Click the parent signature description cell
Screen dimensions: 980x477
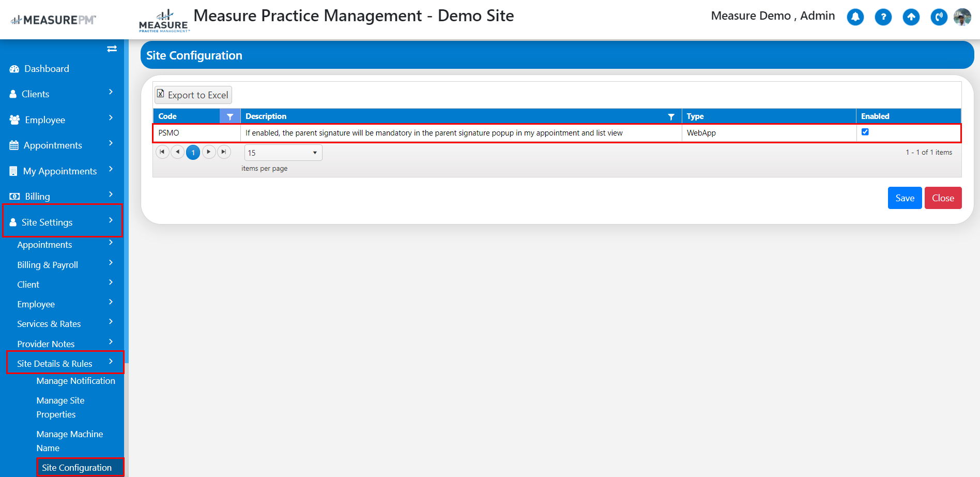[461, 133]
